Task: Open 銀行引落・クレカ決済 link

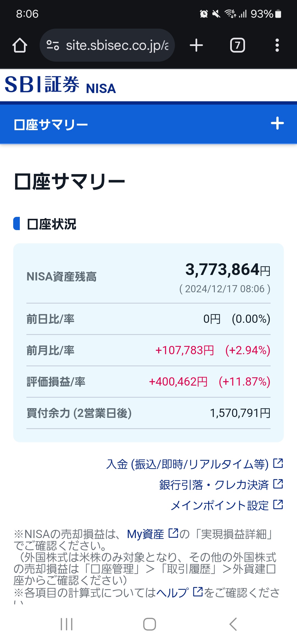Action: 221,485
